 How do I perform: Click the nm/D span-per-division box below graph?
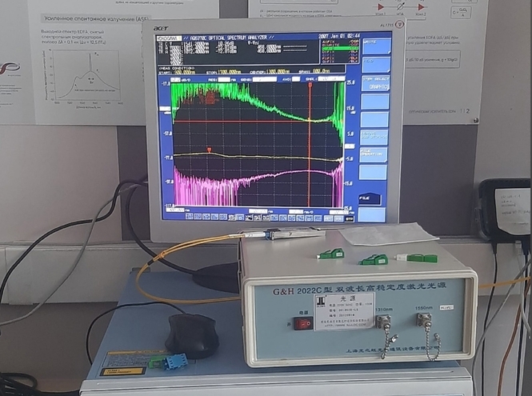pos(296,211)
